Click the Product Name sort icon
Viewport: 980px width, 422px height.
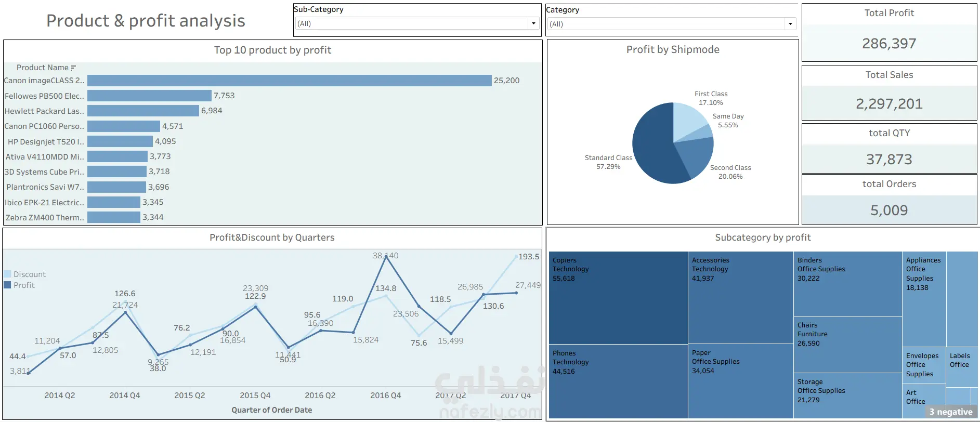coord(73,68)
